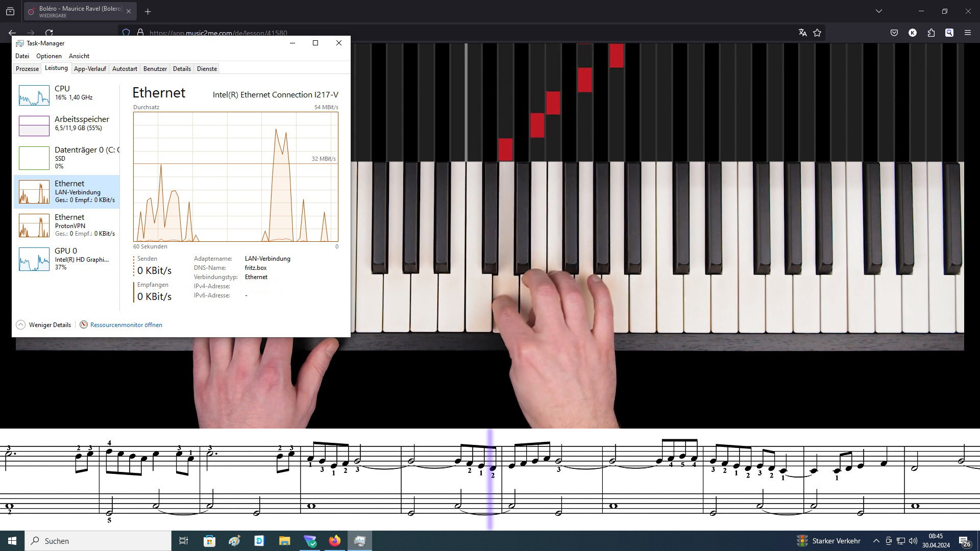
Task: Open a new browser tab plus button
Action: point(148,11)
